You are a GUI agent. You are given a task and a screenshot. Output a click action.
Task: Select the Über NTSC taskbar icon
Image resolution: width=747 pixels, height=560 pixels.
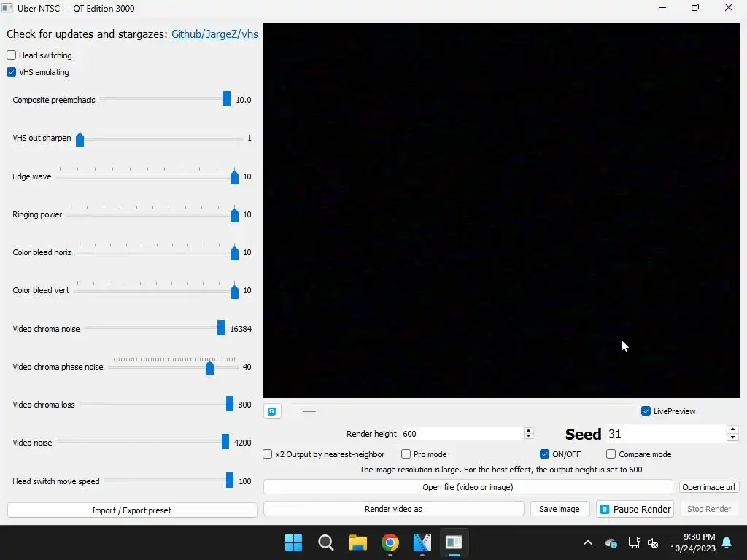click(454, 542)
